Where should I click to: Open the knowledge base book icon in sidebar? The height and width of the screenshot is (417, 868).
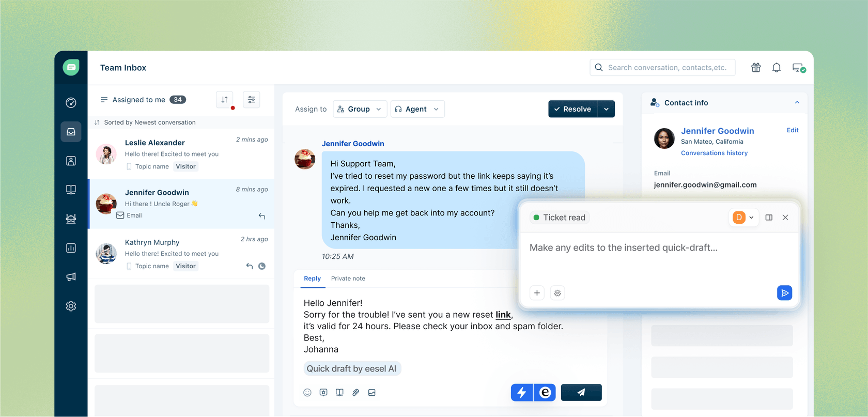pos(71,190)
